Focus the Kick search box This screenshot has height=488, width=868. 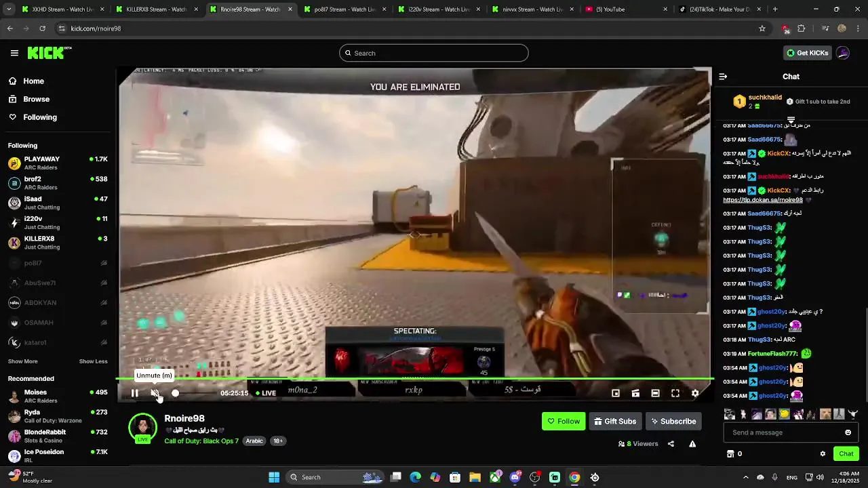(434, 53)
